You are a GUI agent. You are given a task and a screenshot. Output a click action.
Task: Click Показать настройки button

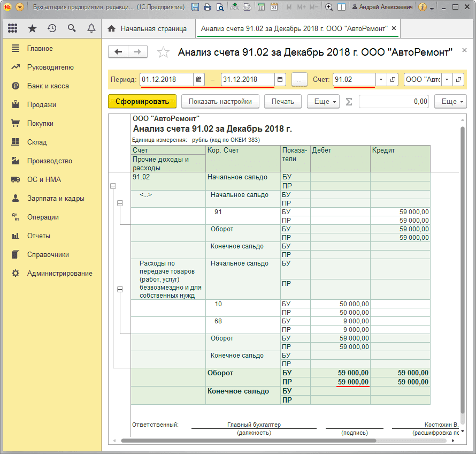tap(220, 102)
